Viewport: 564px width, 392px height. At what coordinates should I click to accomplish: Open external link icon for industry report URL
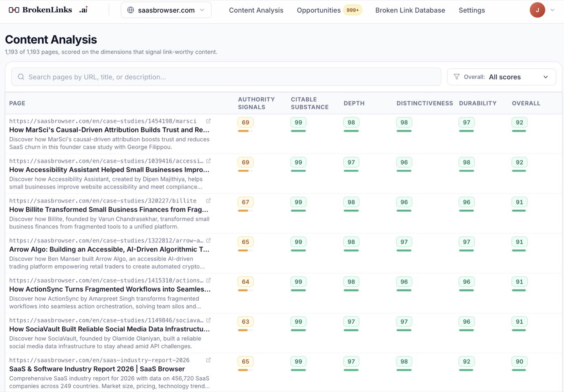[x=208, y=360]
